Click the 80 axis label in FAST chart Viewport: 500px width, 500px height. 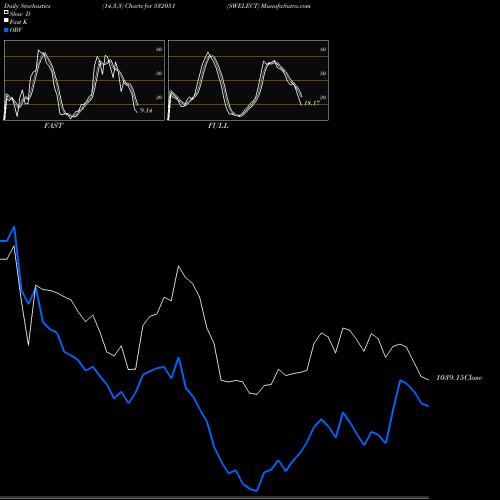point(159,49)
